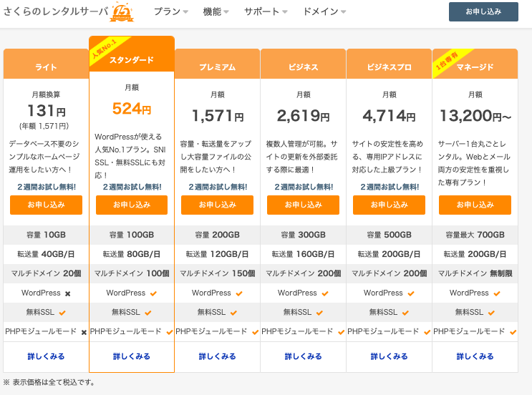532x395 pixels.
Task: Open 詳しくみる for the ビジネスプロ plan
Action: (x=390, y=356)
